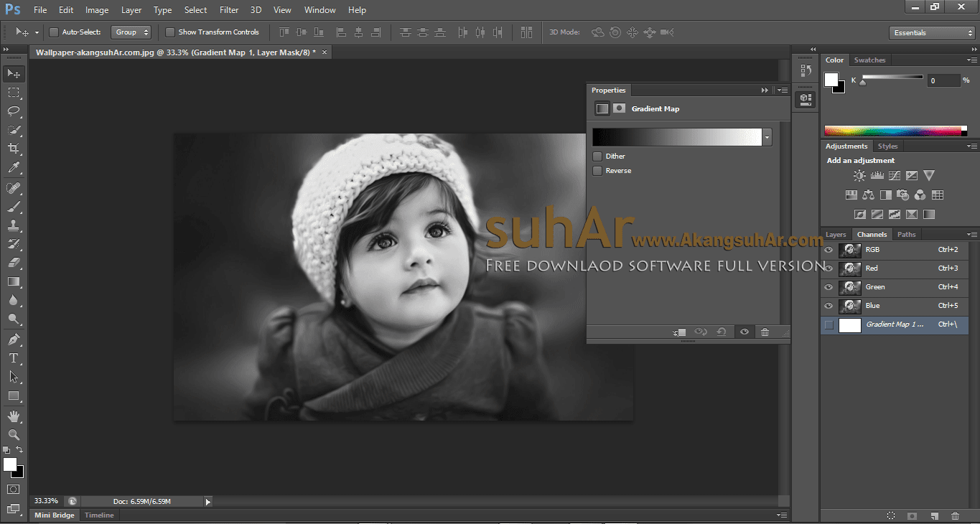
Task: Open the Filter menu
Action: (x=229, y=10)
